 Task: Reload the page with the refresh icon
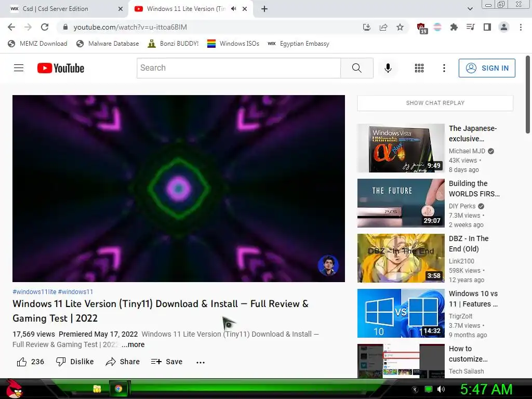45,27
